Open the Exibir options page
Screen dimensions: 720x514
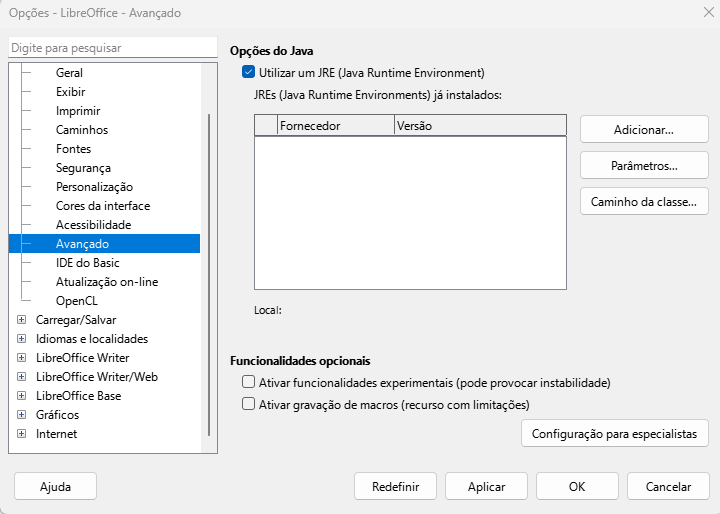click(71, 92)
